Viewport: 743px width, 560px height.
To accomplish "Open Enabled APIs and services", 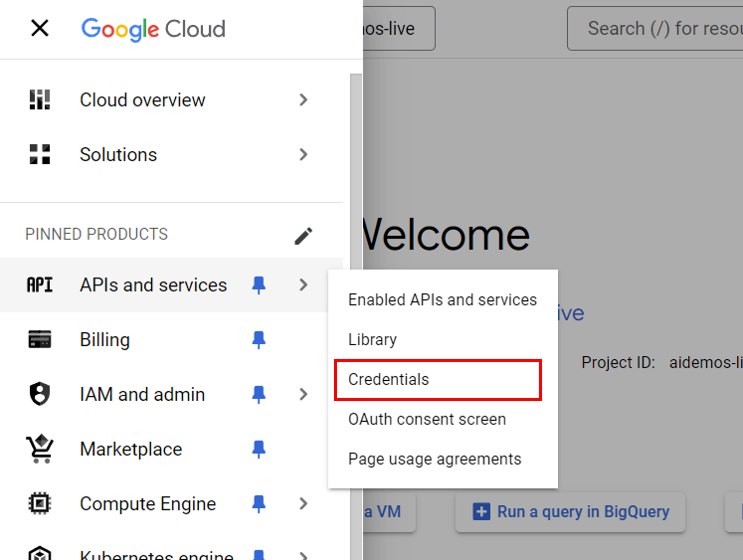I will click(x=443, y=299).
